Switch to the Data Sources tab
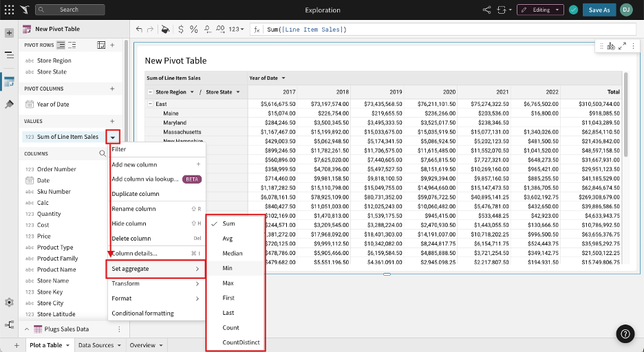The height and width of the screenshot is (352, 644). [x=99, y=345]
